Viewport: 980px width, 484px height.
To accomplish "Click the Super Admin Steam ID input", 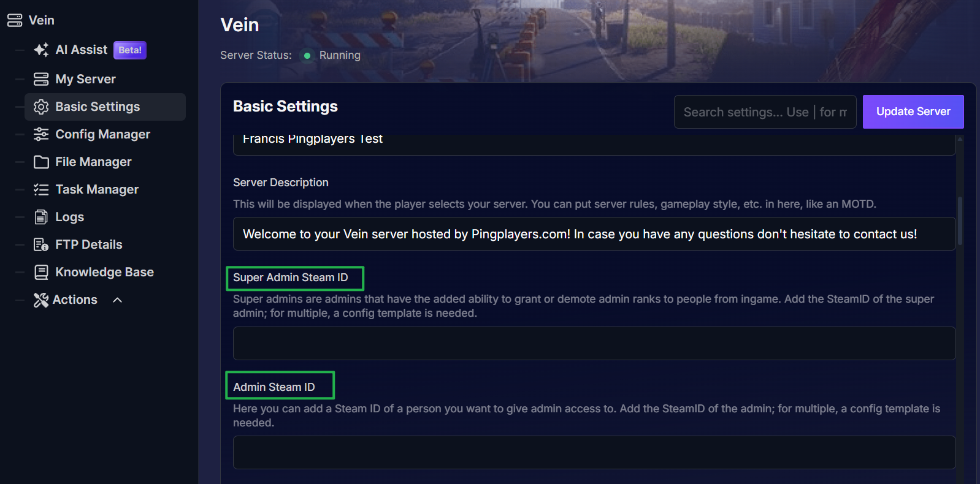I will click(x=594, y=343).
